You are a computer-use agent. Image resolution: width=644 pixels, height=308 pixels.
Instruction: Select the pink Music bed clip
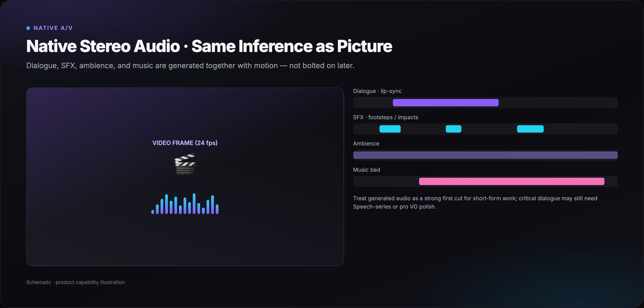(512, 181)
